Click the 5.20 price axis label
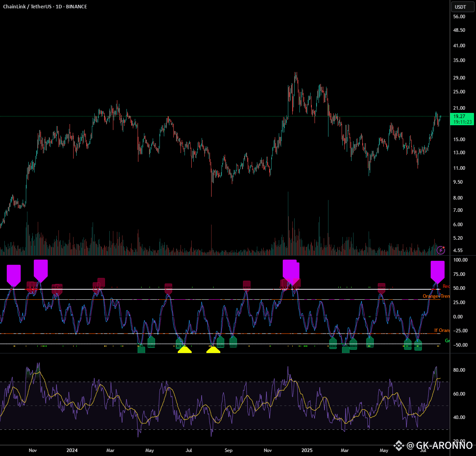The image size is (476, 456). pos(458,238)
